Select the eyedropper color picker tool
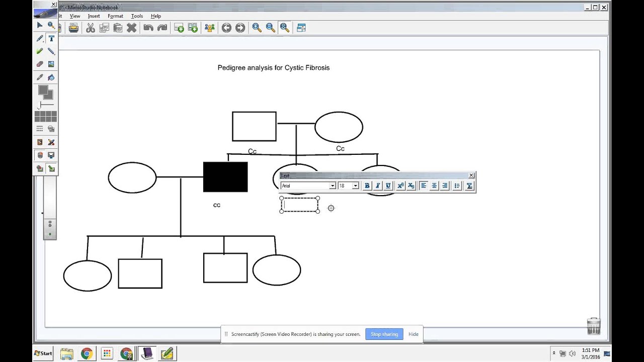 click(40, 77)
